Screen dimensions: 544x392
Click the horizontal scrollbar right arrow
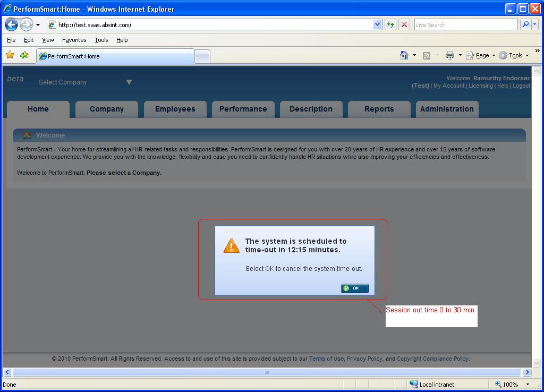pyautogui.click(x=528, y=372)
